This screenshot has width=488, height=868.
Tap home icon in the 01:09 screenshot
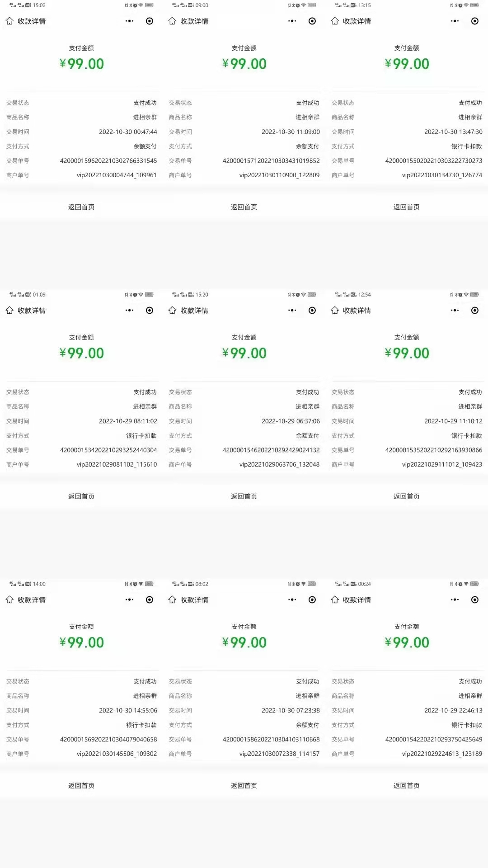(9, 311)
